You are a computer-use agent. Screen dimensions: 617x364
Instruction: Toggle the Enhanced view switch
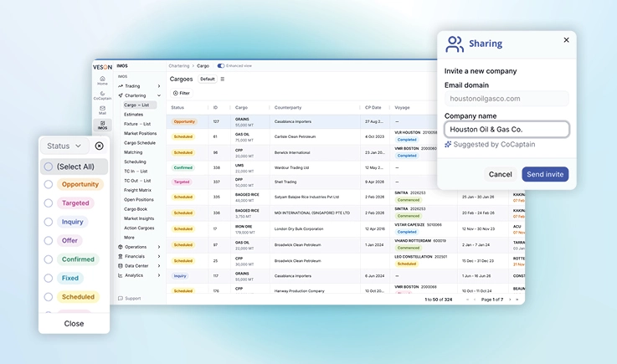point(221,66)
